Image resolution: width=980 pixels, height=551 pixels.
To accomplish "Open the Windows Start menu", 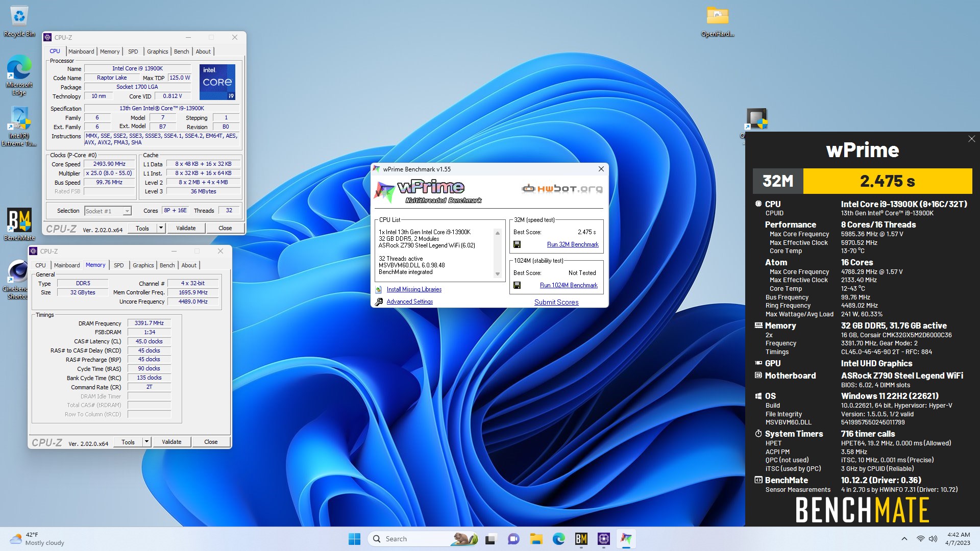I will click(354, 539).
